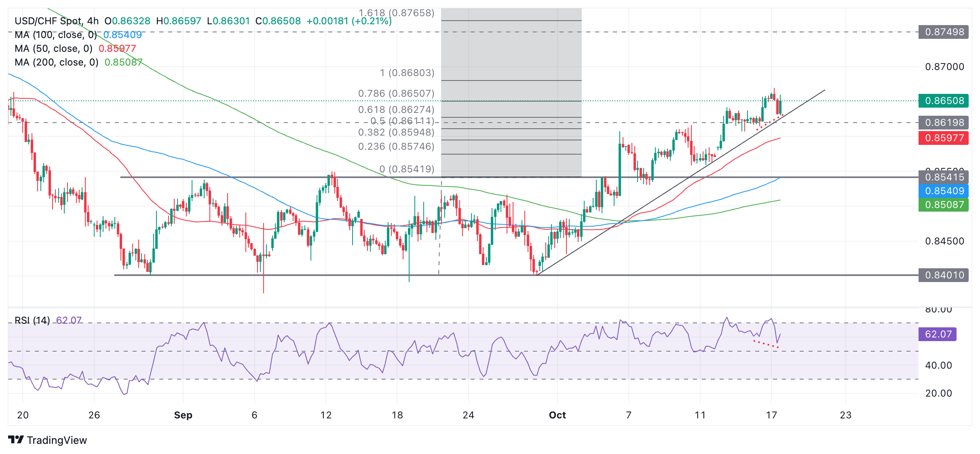Select the MA (100, close, 0) legend
980x454 pixels.
pos(56,35)
